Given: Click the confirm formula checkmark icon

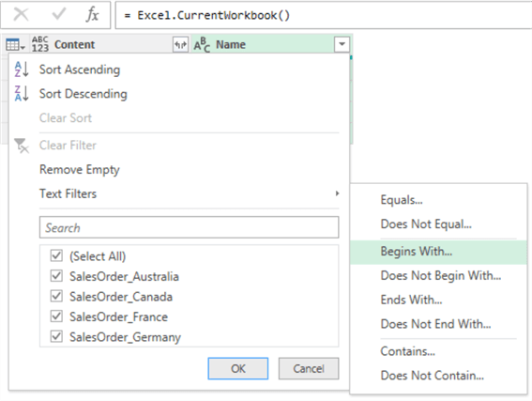Looking at the screenshot, I should [58, 14].
